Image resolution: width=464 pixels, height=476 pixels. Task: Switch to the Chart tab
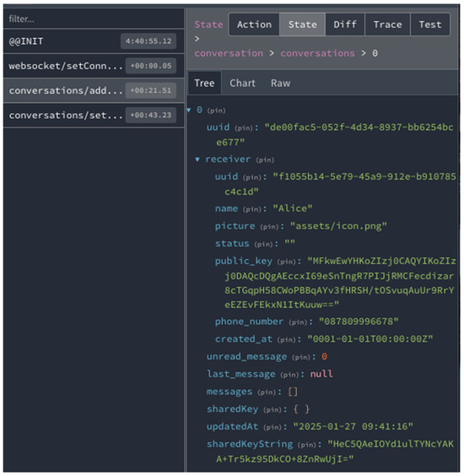(242, 84)
